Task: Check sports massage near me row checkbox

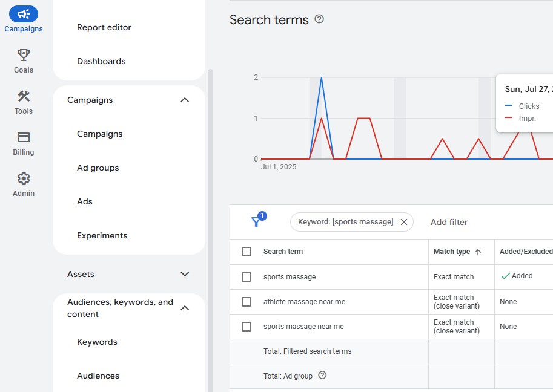Action: coord(247,327)
